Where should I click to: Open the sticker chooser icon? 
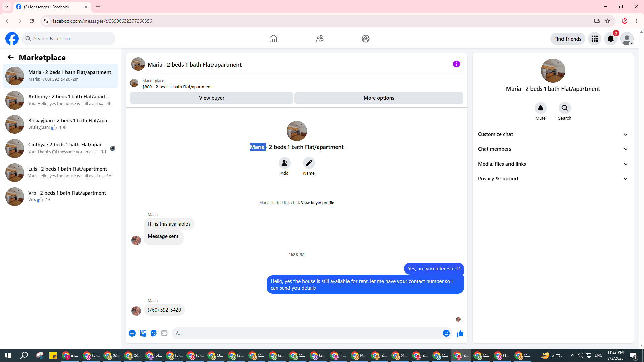click(154, 333)
